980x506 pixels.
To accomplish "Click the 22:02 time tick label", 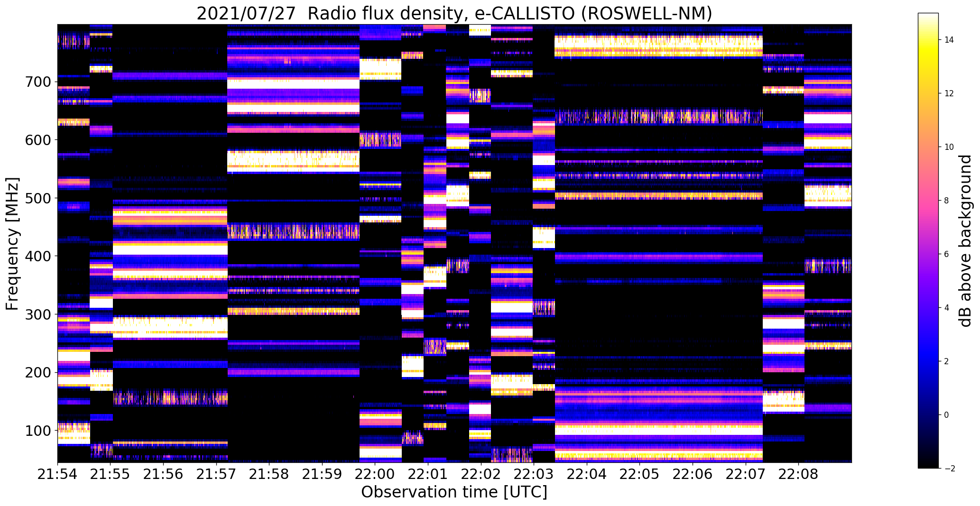I will pos(481,474).
